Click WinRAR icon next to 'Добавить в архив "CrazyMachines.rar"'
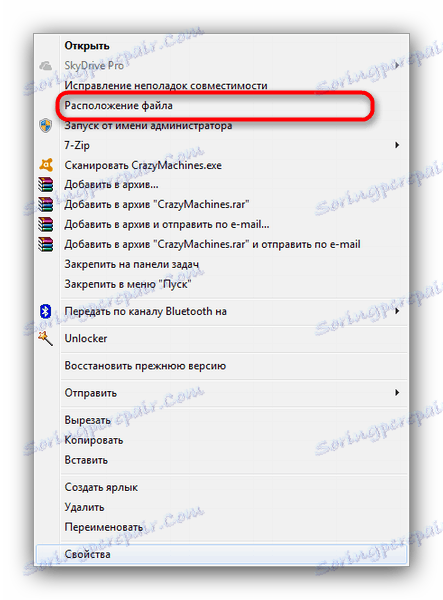 (46, 204)
